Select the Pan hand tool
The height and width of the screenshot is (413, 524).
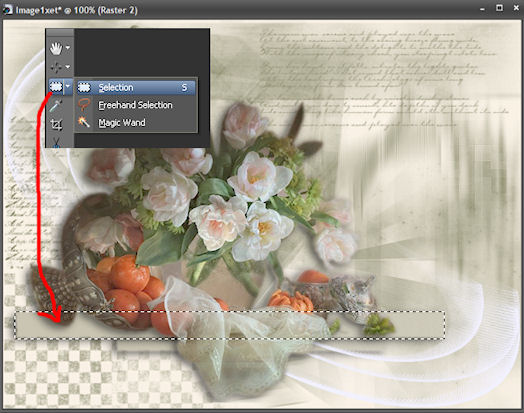click(56, 48)
